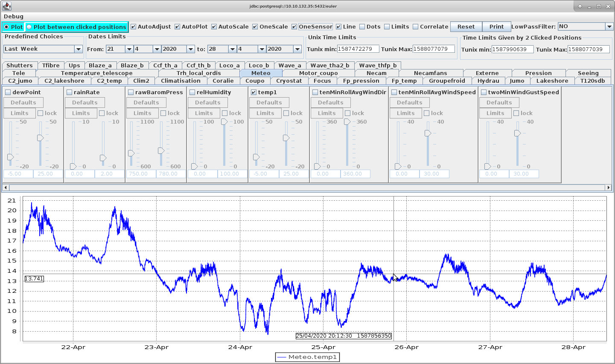Click the Tunix min input field
615x364 pixels.
(358, 49)
